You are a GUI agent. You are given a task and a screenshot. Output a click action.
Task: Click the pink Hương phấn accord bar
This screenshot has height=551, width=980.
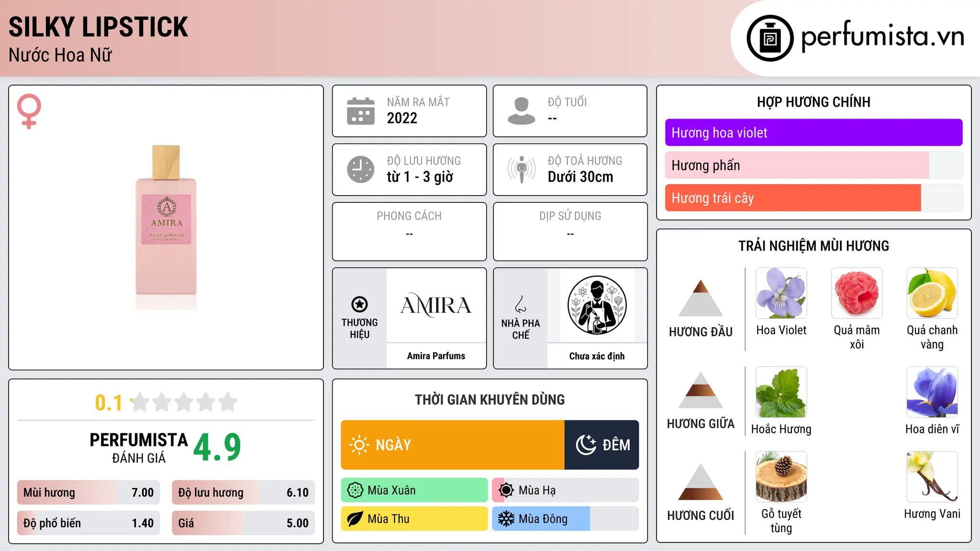pyautogui.click(x=813, y=165)
